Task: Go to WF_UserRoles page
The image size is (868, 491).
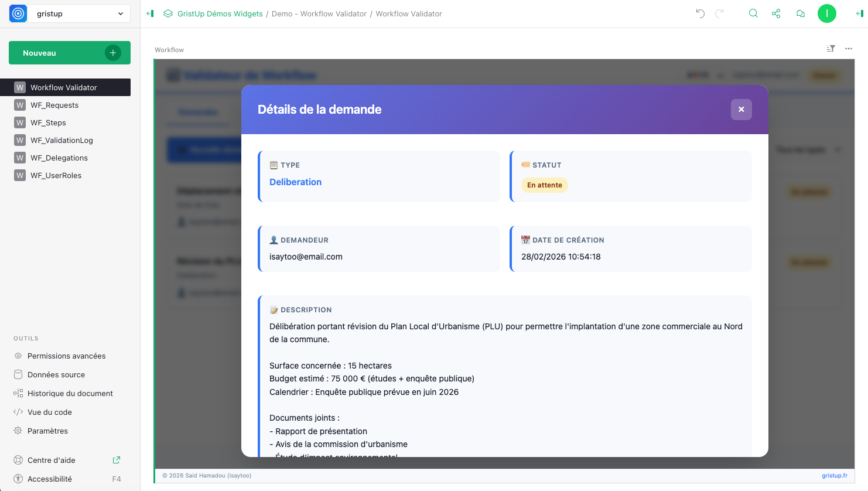Action: [56, 175]
